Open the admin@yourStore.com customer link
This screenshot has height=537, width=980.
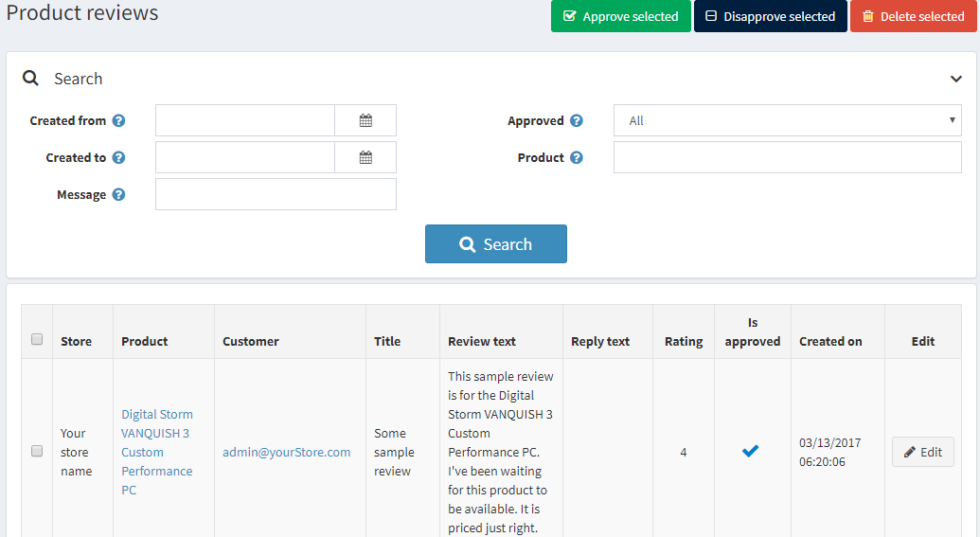pyautogui.click(x=286, y=452)
